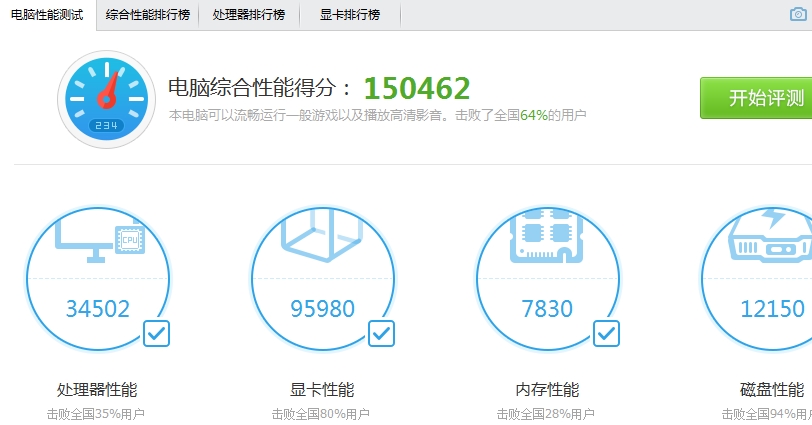
Task: Toggle the 处理器性能 test checkbox
Action: [x=156, y=333]
